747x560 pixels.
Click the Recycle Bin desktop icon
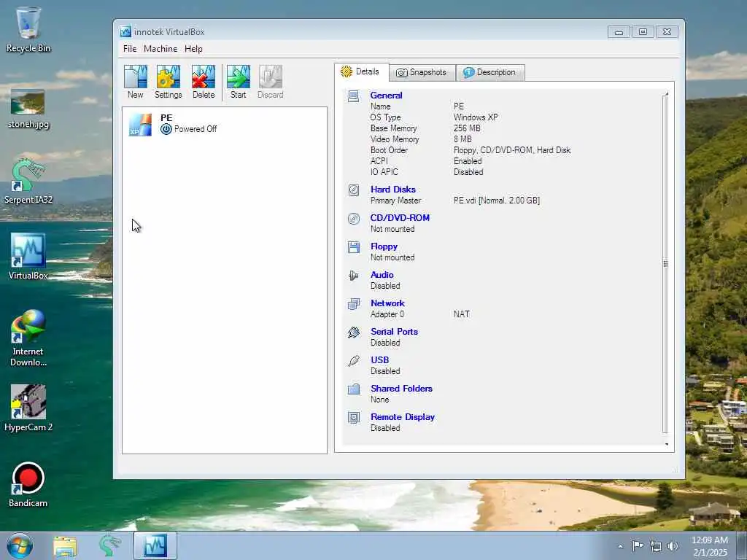click(28, 29)
